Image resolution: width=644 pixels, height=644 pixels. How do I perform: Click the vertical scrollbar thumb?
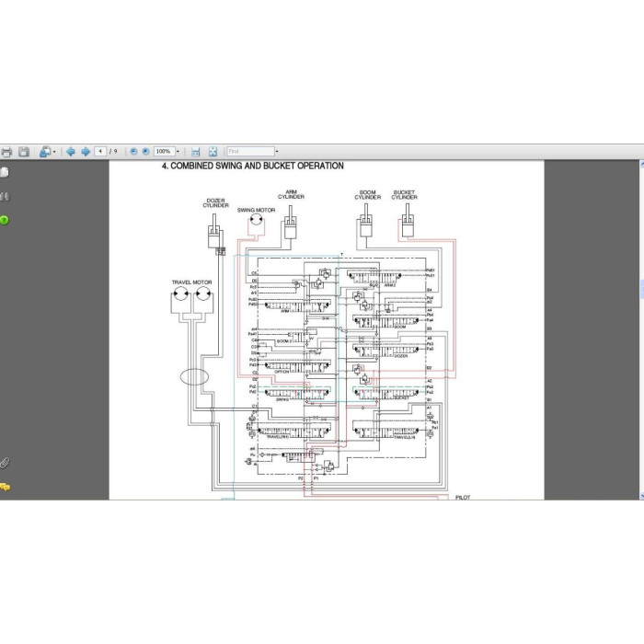click(x=641, y=289)
